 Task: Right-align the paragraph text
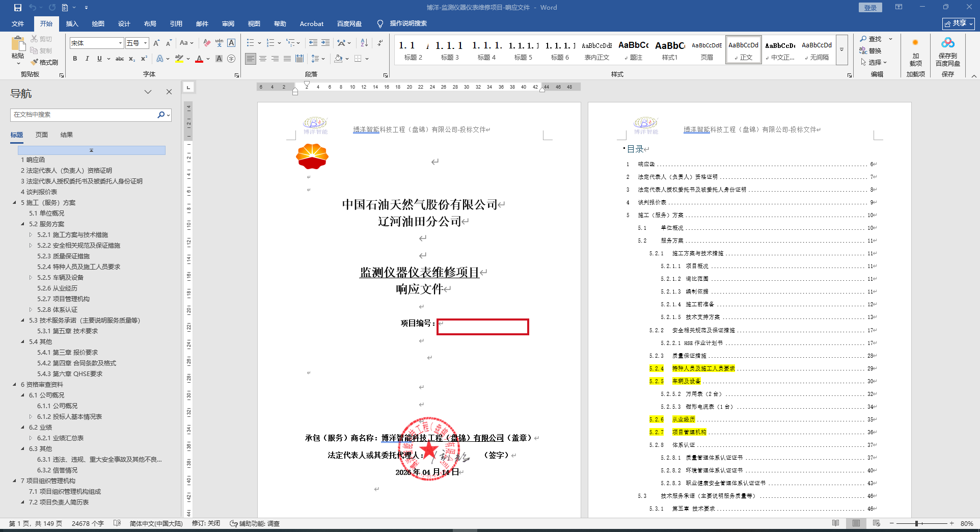coord(275,59)
